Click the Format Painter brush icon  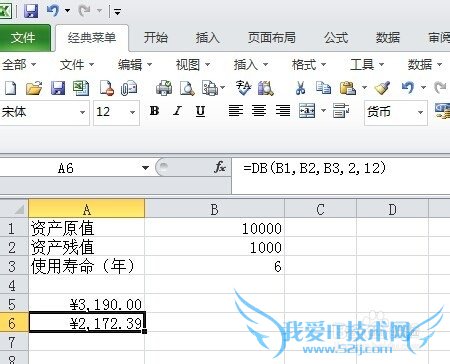point(382,88)
